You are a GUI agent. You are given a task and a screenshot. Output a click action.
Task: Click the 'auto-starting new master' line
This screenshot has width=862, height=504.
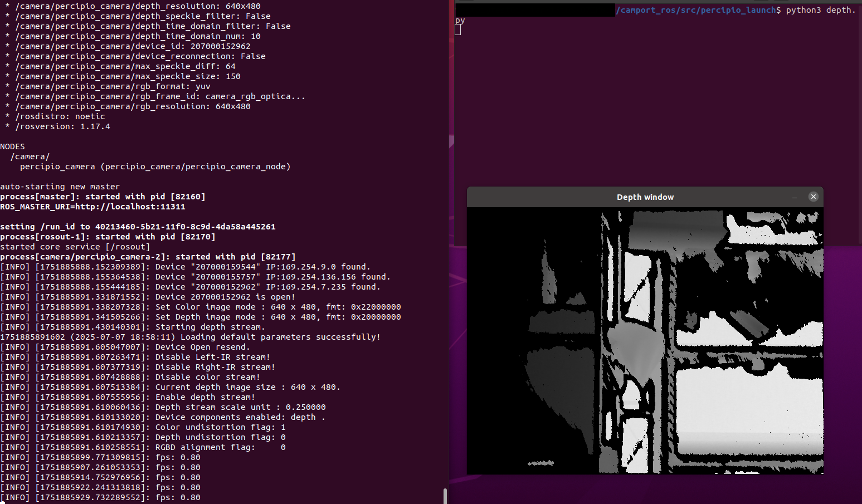pyautogui.click(x=60, y=187)
